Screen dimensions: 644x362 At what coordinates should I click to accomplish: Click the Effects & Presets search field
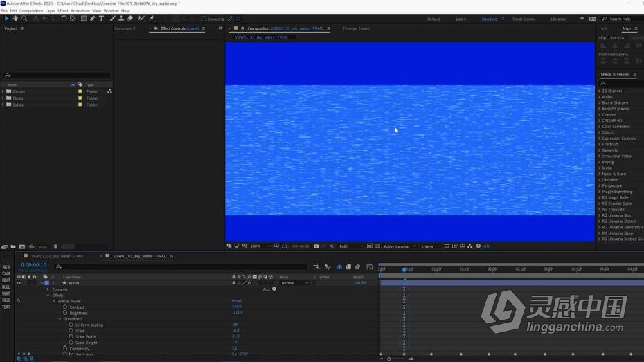tap(621, 83)
